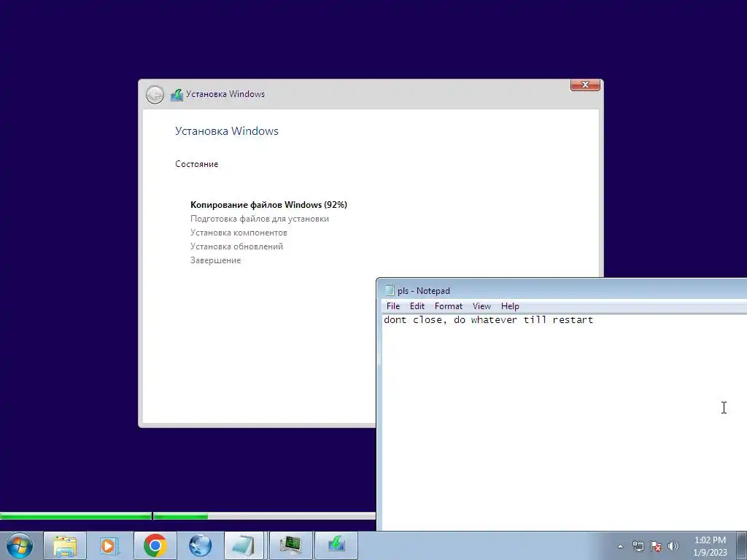
Task: Open the Windows Start menu orb
Action: [x=19, y=545]
